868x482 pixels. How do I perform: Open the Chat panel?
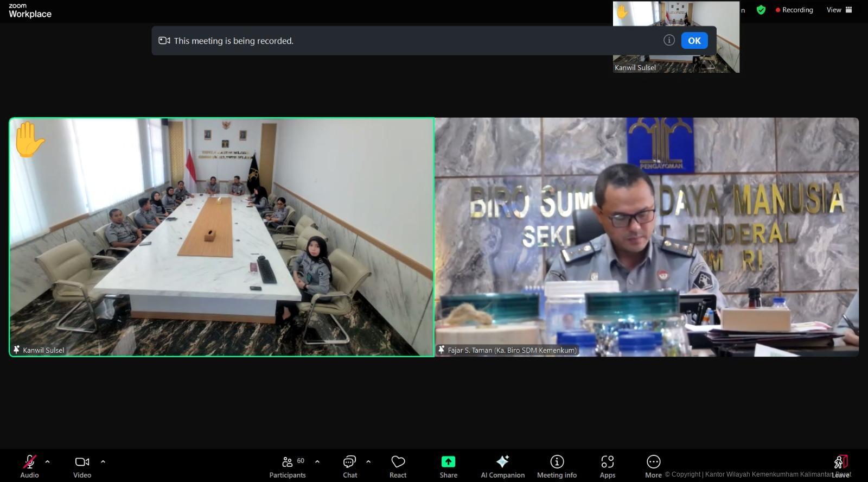(x=350, y=466)
